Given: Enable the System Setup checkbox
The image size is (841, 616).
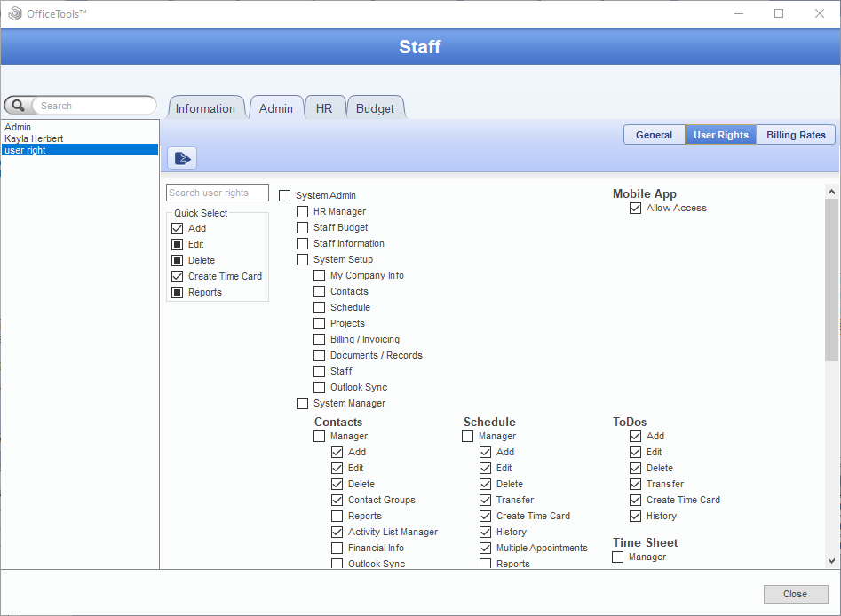Looking at the screenshot, I should [x=303, y=259].
